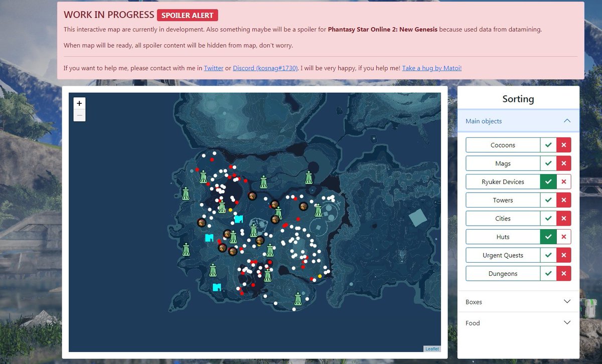Hide Cocoons with the red X button
This screenshot has height=364, width=602.
coord(563,145)
